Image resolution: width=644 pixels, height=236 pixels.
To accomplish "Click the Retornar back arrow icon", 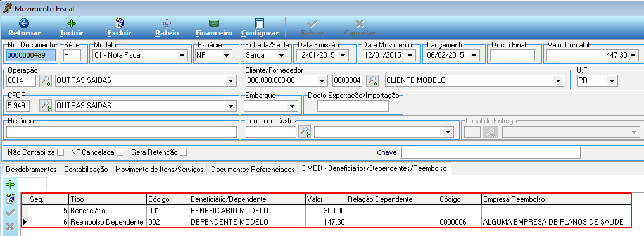I will [x=24, y=23].
